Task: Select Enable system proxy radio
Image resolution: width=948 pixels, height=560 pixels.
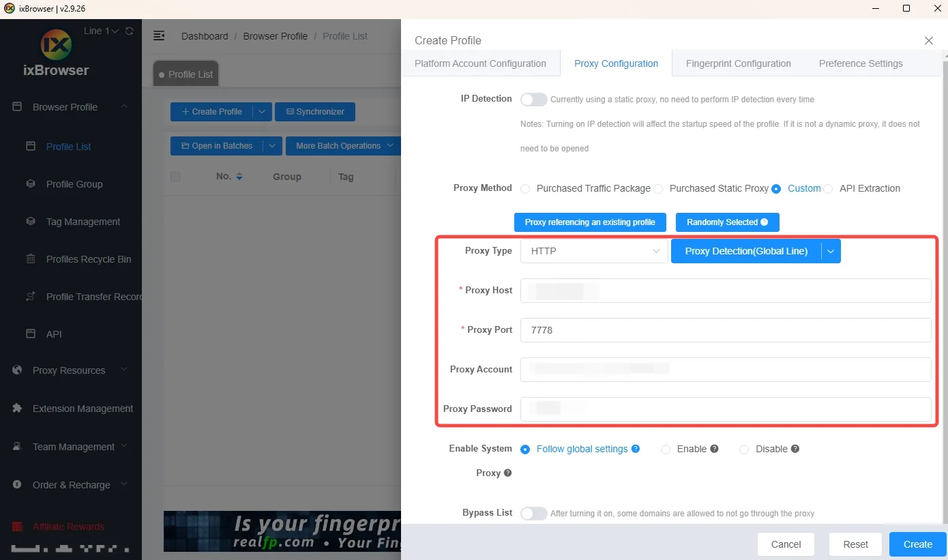Action: pyautogui.click(x=666, y=450)
